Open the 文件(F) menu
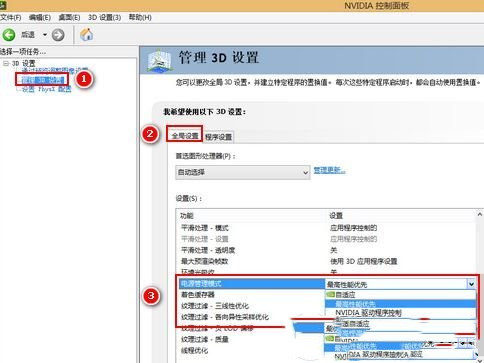Viewport: 484px width, 363px height. coord(10,17)
